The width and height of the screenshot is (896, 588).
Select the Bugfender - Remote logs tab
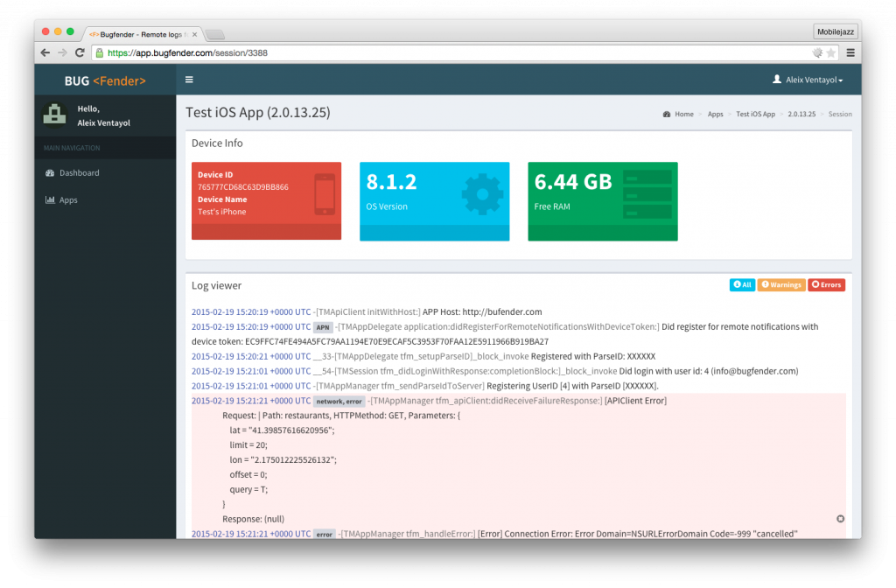click(x=143, y=34)
